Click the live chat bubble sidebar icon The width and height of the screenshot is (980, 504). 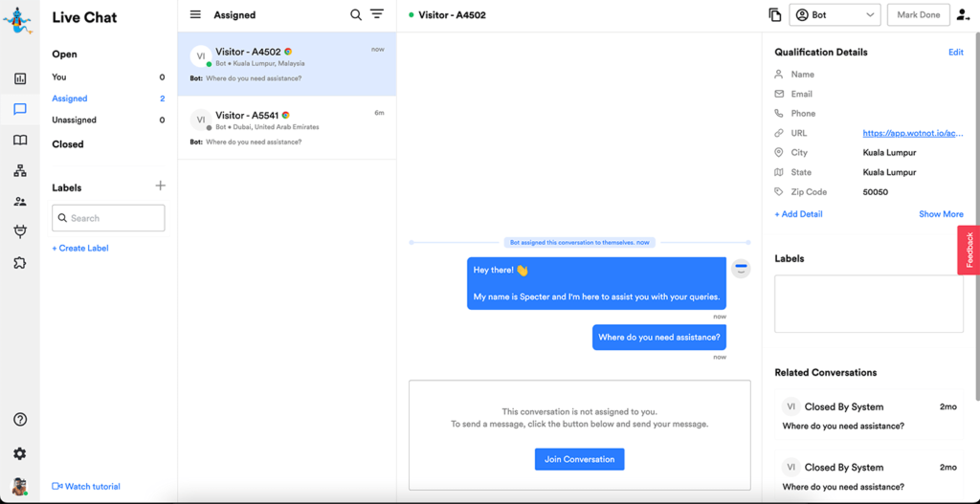(x=20, y=109)
